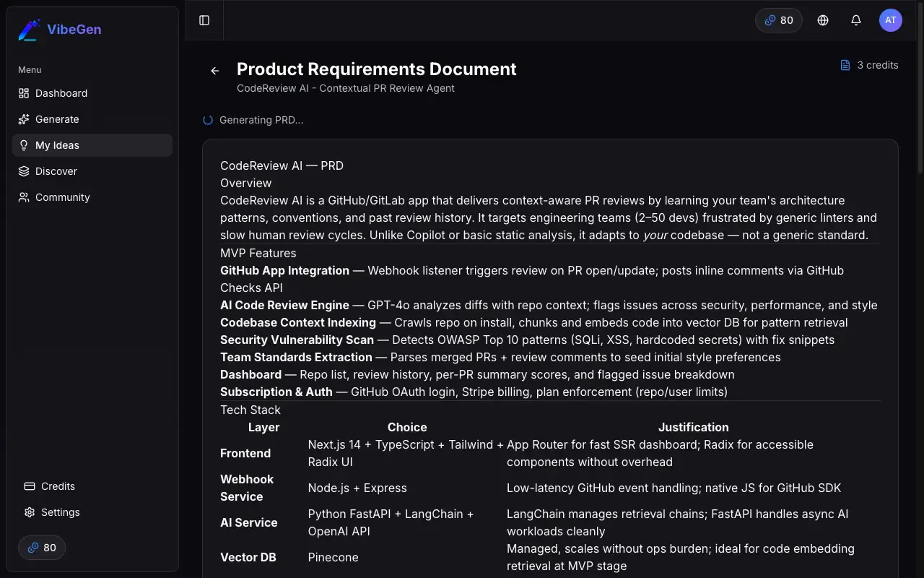The height and width of the screenshot is (578, 924).
Task: Click the 'Choice' column header
Action: [x=407, y=427]
